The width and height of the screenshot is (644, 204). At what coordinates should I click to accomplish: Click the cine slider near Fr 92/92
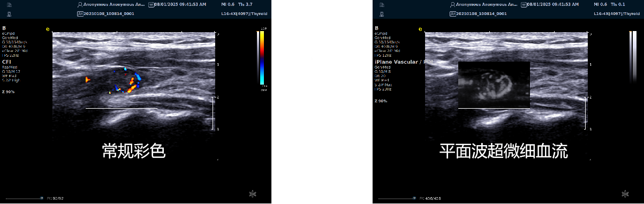coord(24,198)
